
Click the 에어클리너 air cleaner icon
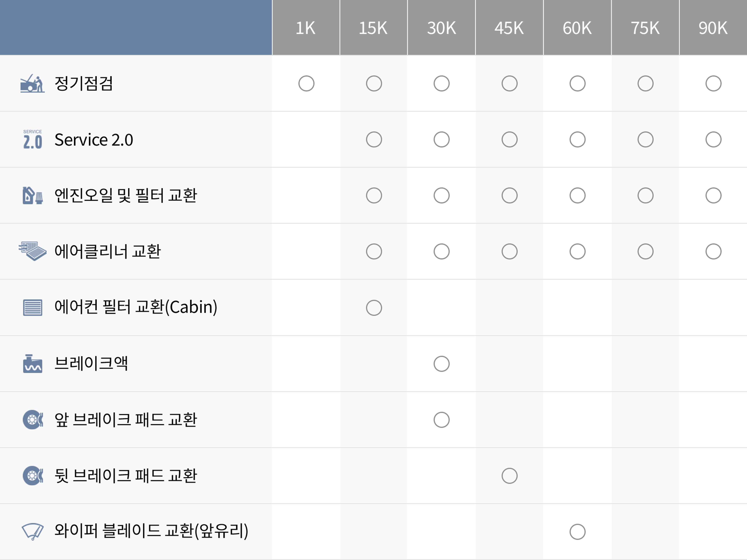[x=32, y=251]
